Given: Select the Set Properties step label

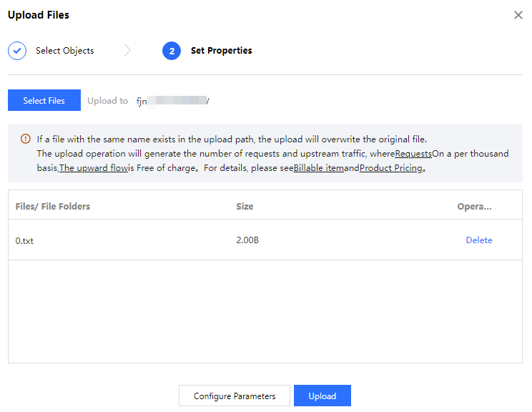Looking at the screenshot, I should click(x=221, y=51).
